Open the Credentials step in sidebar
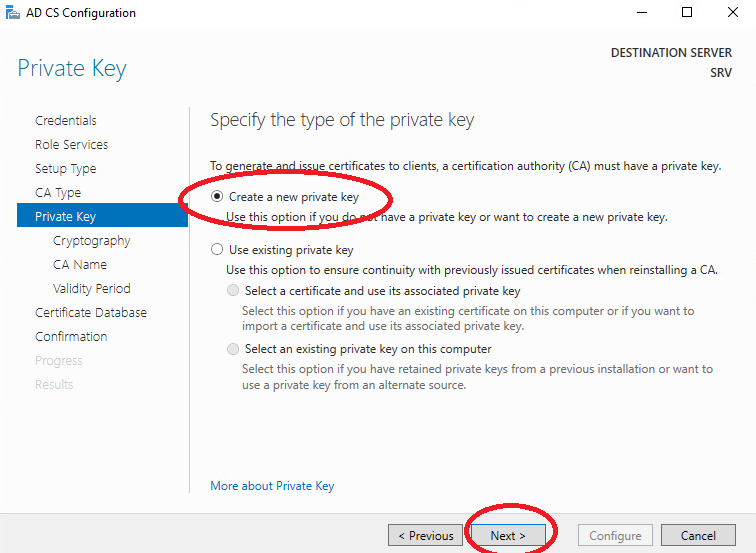The width and height of the screenshot is (756, 553). (66, 121)
